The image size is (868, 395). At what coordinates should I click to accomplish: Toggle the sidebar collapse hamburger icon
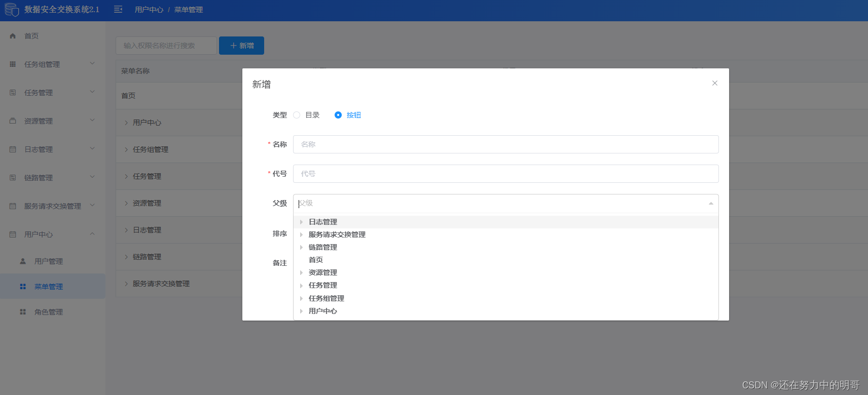coord(118,9)
